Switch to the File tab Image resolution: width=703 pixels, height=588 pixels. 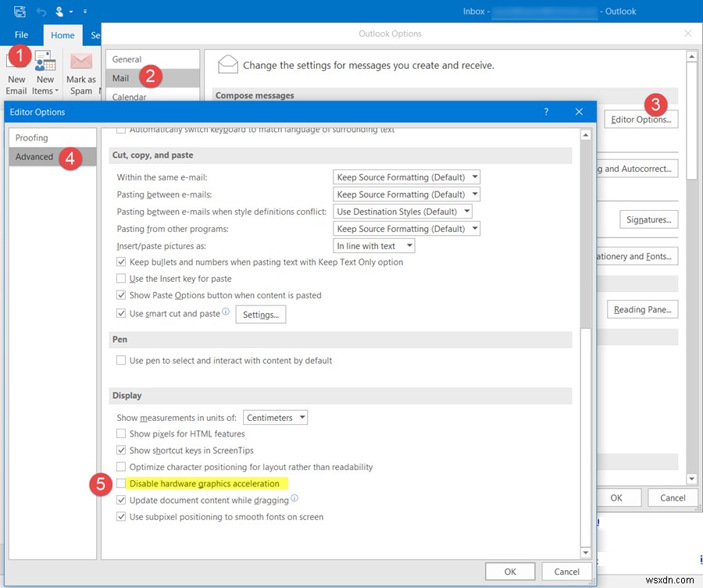[x=20, y=34]
